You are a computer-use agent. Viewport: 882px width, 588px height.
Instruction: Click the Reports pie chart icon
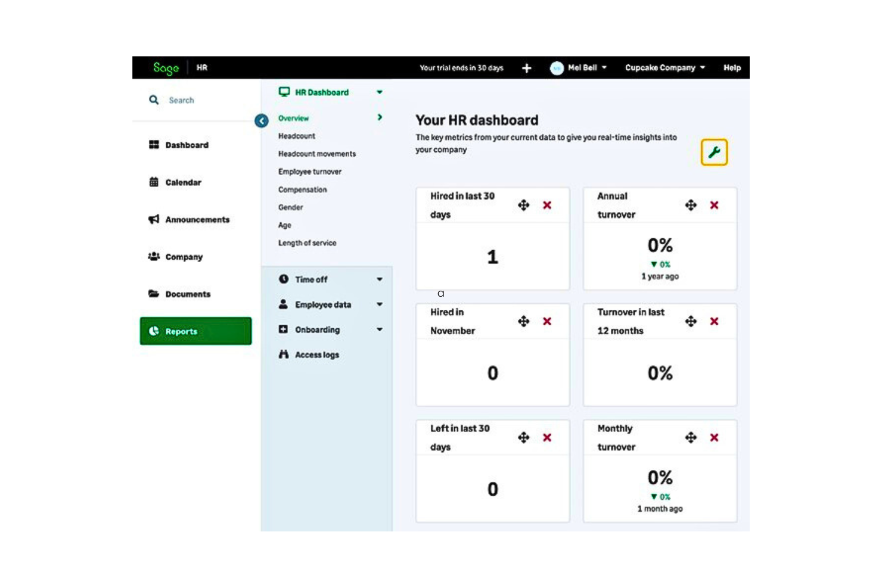154,331
